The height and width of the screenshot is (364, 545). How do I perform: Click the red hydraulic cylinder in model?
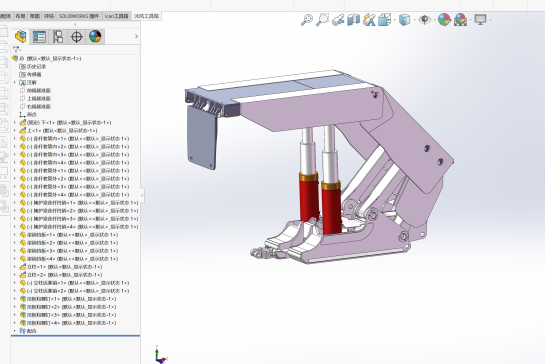tap(331, 210)
